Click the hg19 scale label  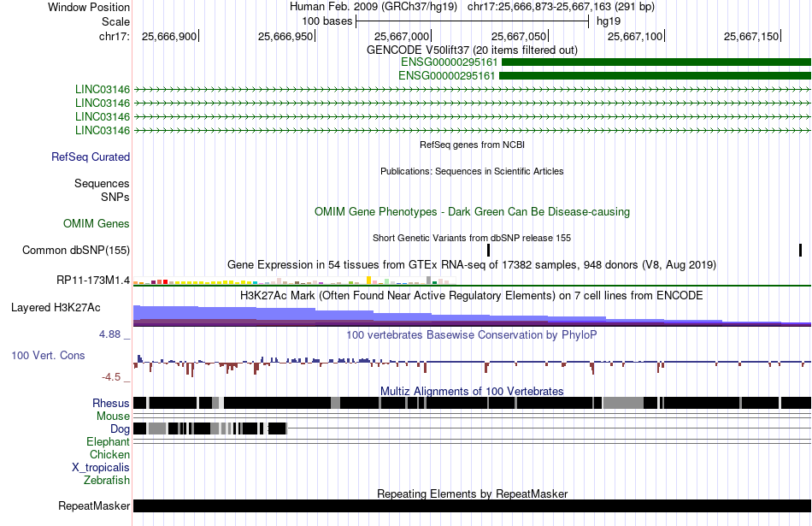click(x=608, y=21)
